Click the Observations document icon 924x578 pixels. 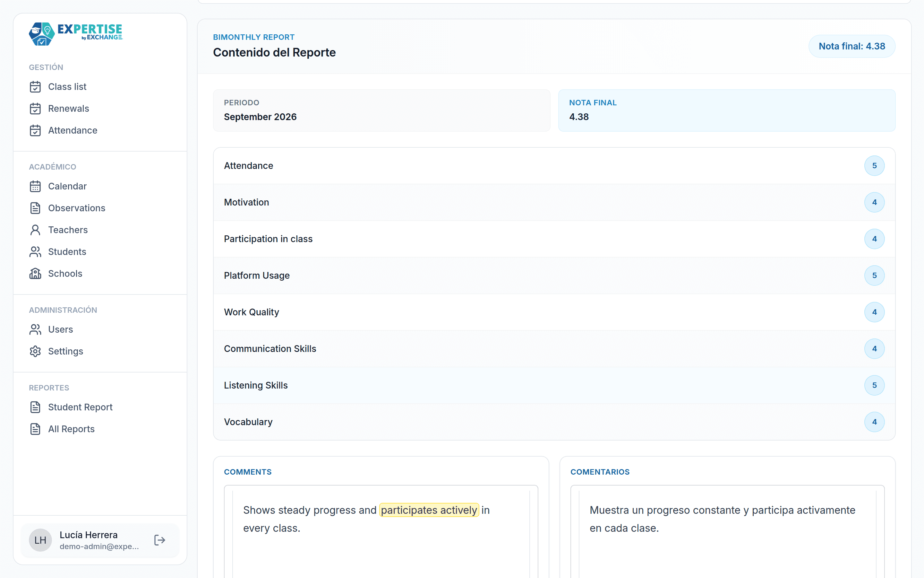[x=35, y=208]
